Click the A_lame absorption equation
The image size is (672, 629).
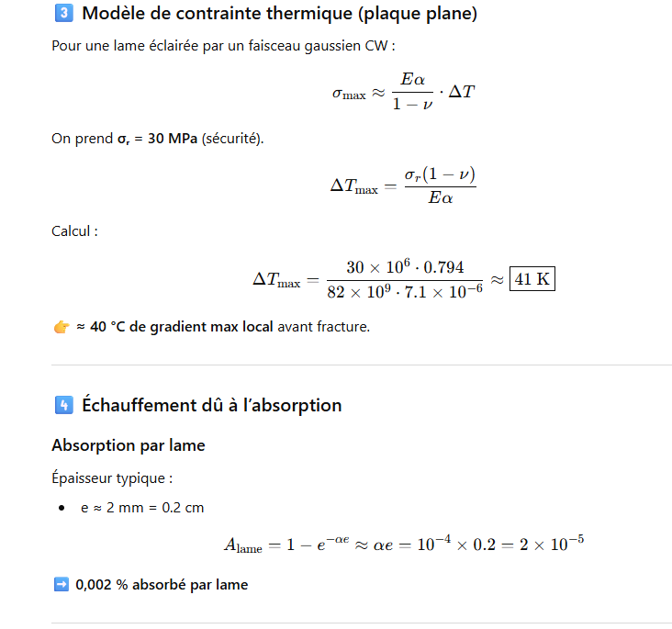point(403,544)
